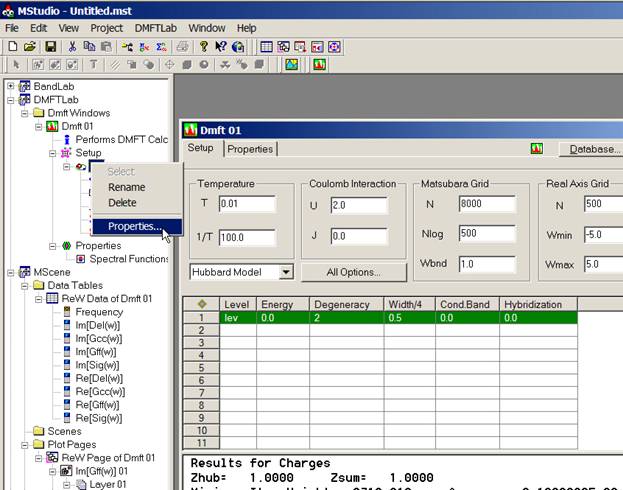Click the yellow question mark Help icon
Screen dimensions: 623x490
point(204,46)
